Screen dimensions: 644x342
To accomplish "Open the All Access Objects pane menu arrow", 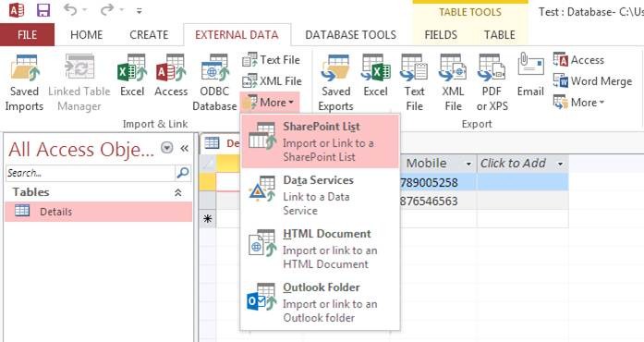I will tap(166, 148).
